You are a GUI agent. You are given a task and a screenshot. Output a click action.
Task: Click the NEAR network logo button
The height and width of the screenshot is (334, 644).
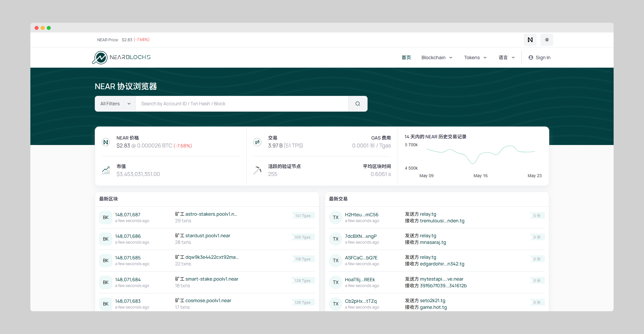point(530,40)
